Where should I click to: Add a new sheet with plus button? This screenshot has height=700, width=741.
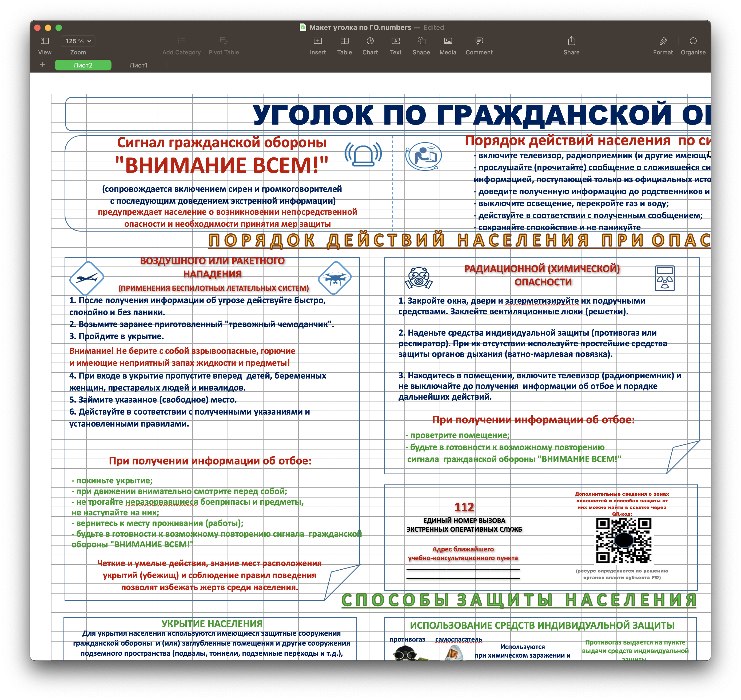coord(42,65)
